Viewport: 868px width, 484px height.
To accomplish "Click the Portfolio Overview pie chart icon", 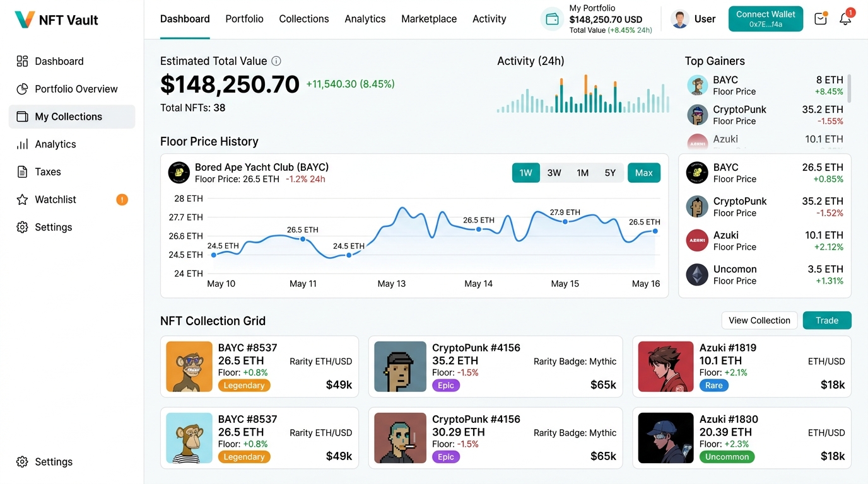I will point(22,89).
